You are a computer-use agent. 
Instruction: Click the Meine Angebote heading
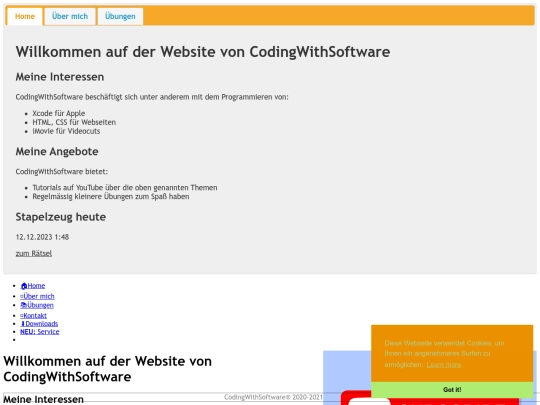pos(57,152)
